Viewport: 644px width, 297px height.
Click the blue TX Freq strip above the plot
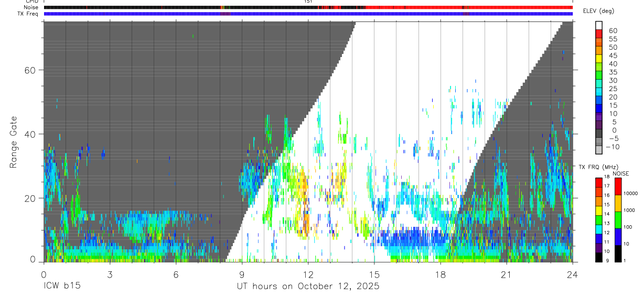coord(308,14)
